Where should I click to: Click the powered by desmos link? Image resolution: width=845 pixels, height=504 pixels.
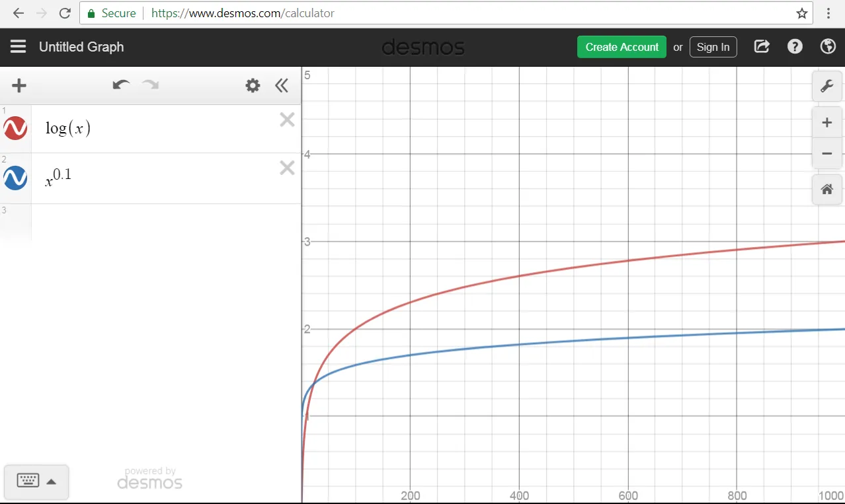150,479
